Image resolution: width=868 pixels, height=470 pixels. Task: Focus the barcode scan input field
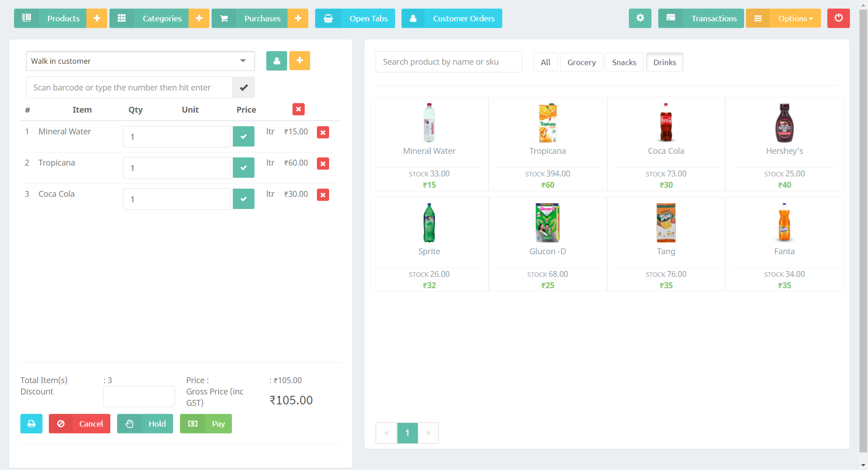pos(129,87)
